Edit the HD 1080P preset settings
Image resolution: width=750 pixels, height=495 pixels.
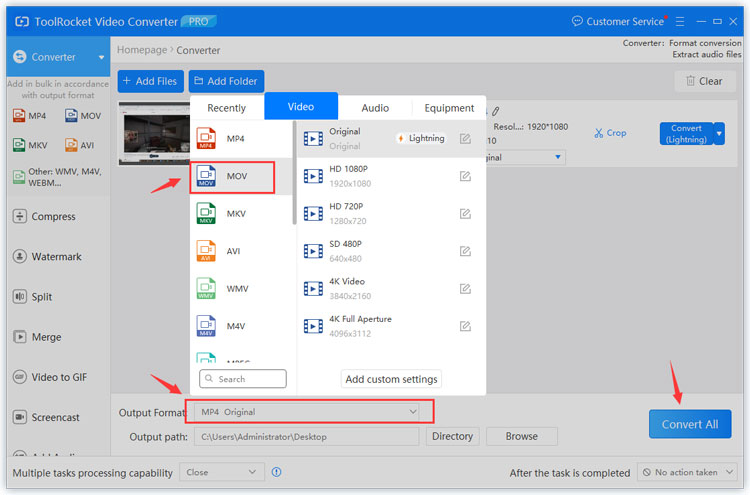pos(465,176)
